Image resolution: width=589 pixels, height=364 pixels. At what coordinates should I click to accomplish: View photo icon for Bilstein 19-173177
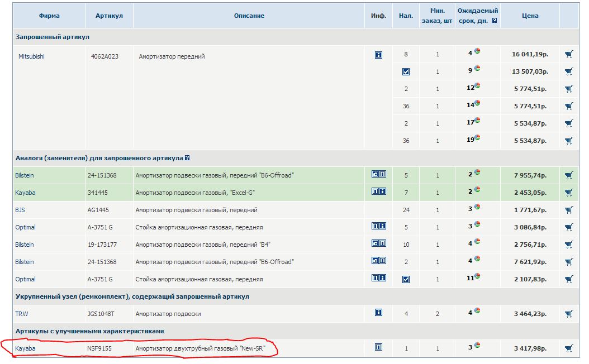point(375,243)
